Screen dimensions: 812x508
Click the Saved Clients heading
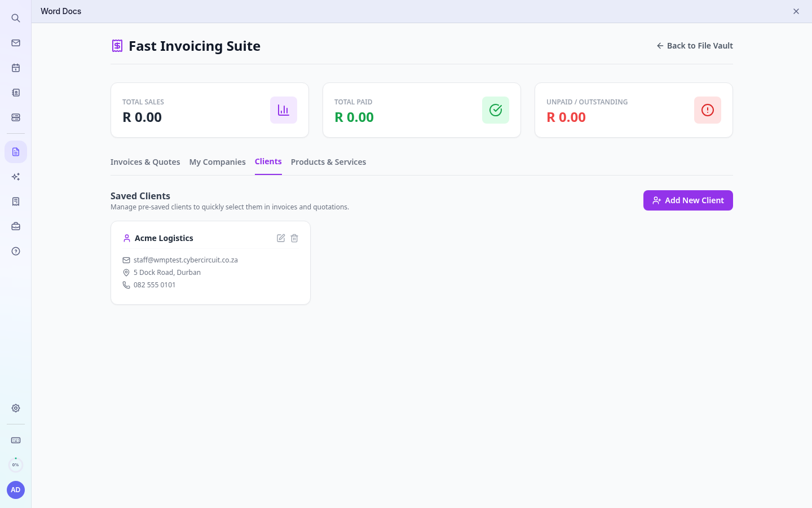pos(140,196)
